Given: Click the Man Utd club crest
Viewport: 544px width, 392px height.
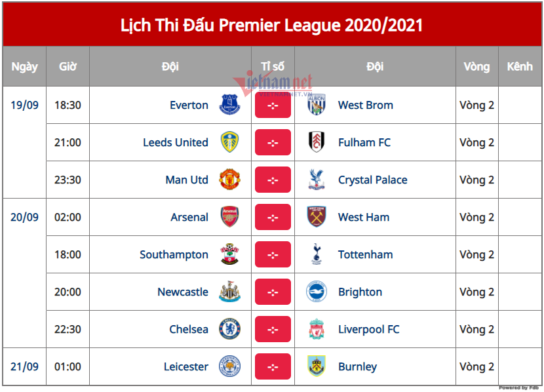Looking at the screenshot, I should (229, 180).
